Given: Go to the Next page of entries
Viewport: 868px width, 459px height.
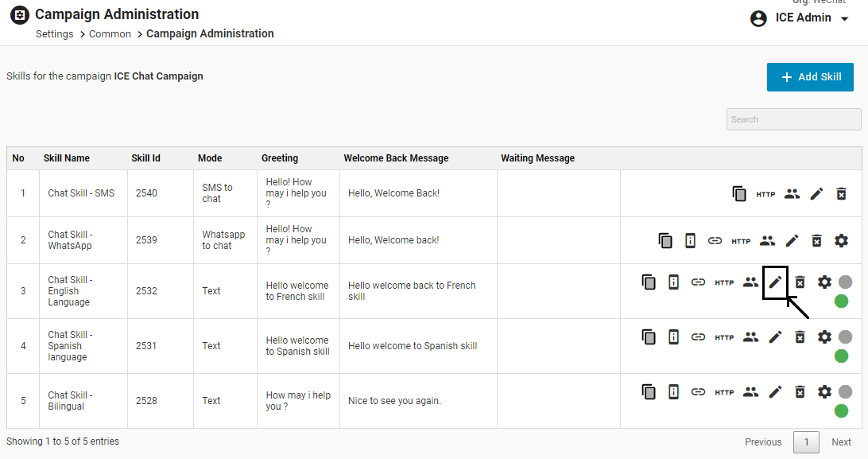Looking at the screenshot, I should [x=841, y=442].
